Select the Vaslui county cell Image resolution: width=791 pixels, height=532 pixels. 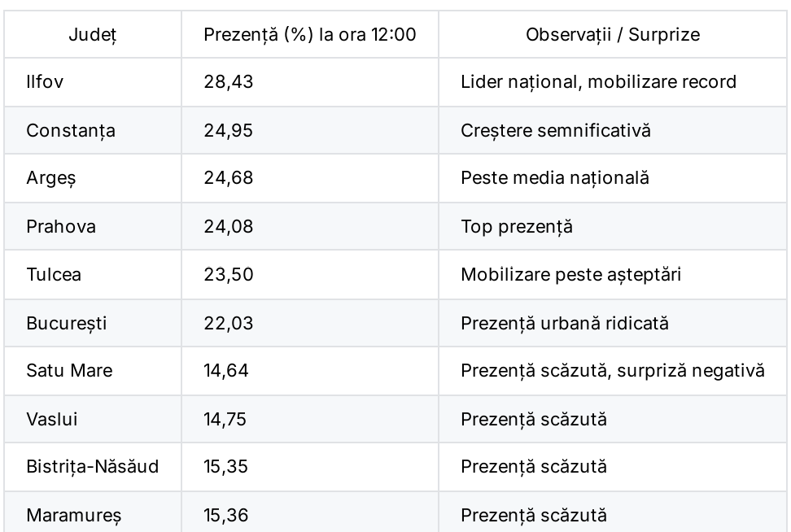[x=52, y=419]
